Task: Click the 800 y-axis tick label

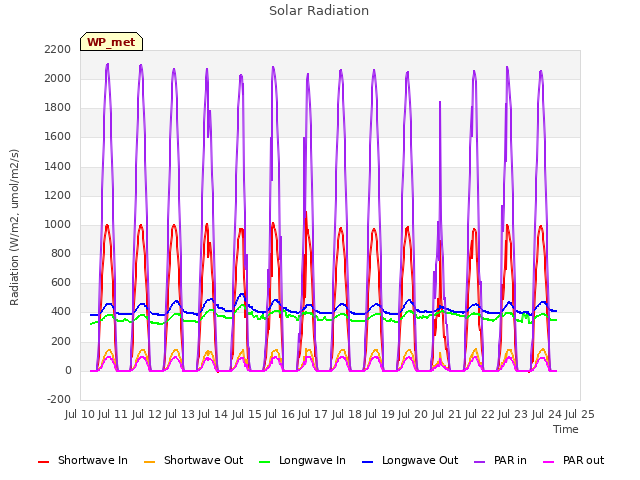Action: (61, 253)
